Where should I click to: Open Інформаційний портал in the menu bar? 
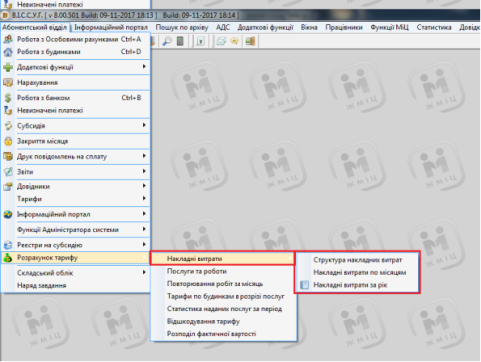click(x=111, y=27)
